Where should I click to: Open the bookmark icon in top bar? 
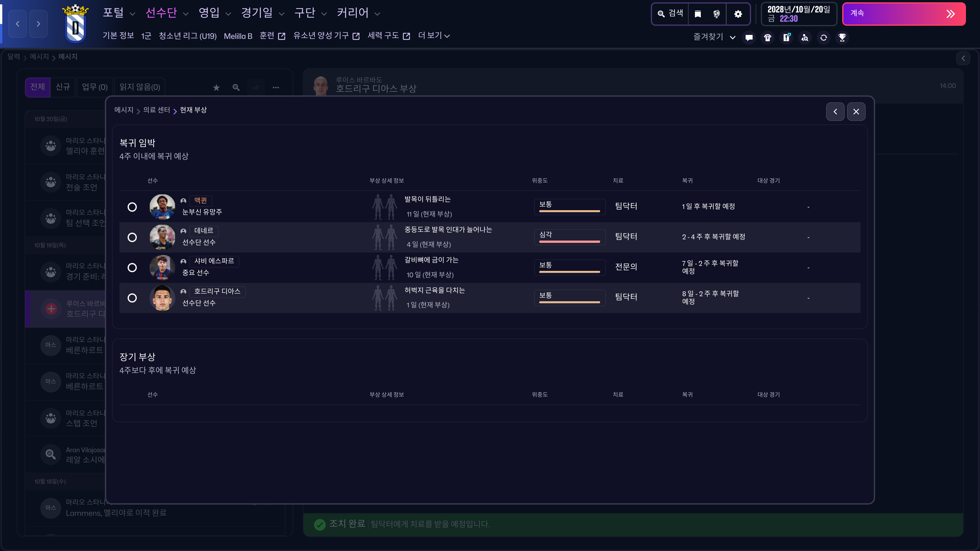pos(698,14)
